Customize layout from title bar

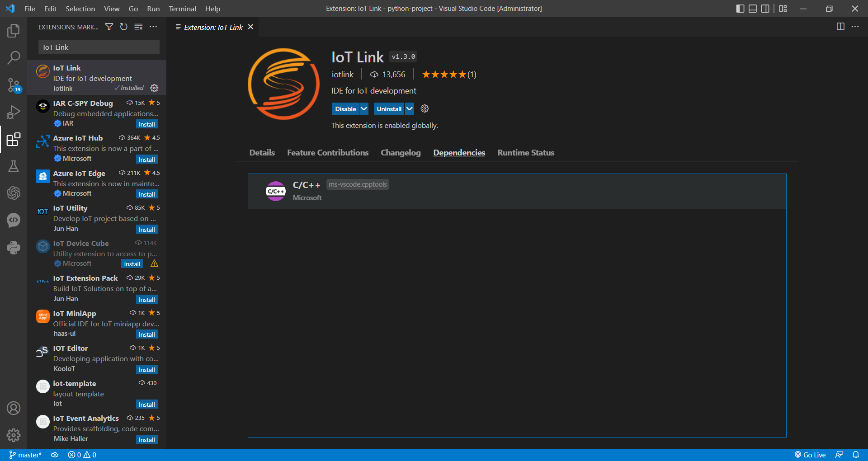[783, 9]
